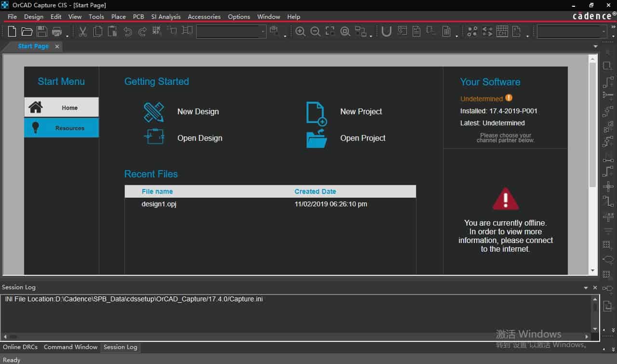Viewport: 617px width, 364px height.
Task: Click the Open Project folder icon
Action: [317, 138]
